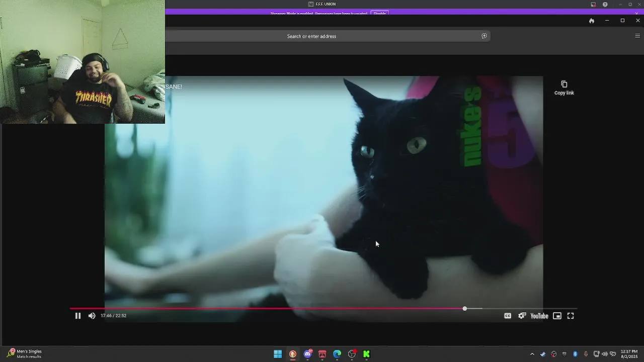Click the Search or enter address field
This screenshot has height=362, width=644.
click(x=328, y=36)
